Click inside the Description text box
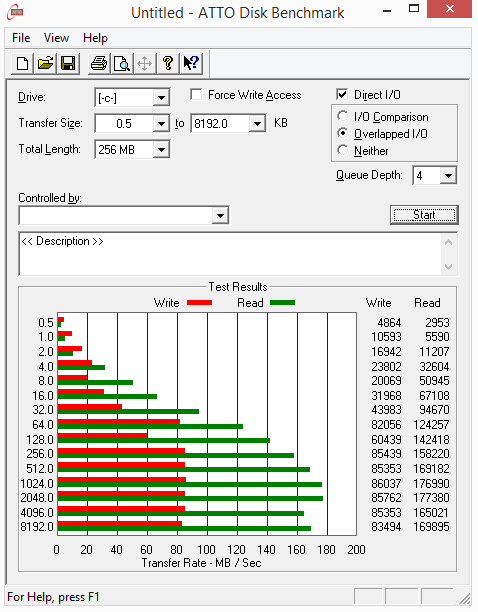The image size is (478, 612). pyautogui.click(x=230, y=254)
